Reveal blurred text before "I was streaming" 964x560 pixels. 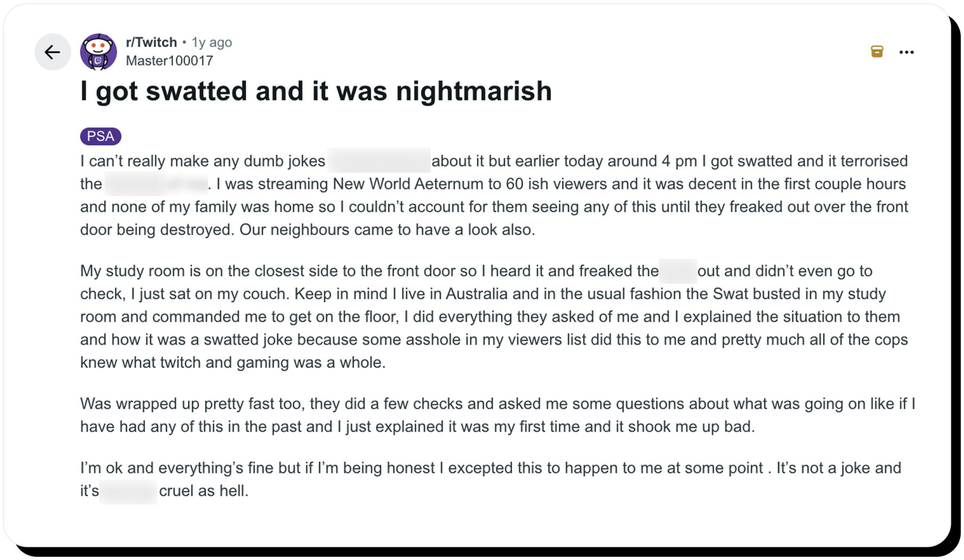point(156,184)
